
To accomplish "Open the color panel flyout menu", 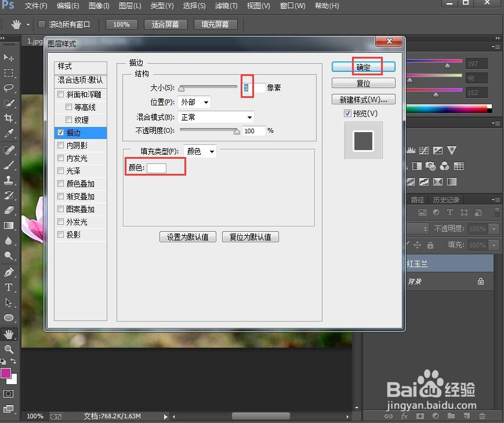I will tap(496, 47).
